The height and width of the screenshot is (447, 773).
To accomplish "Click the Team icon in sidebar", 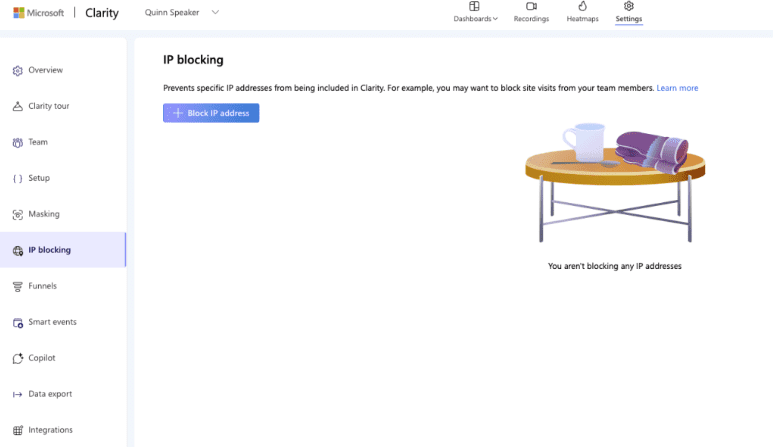I will pyautogui.click(x=17, y=143).
